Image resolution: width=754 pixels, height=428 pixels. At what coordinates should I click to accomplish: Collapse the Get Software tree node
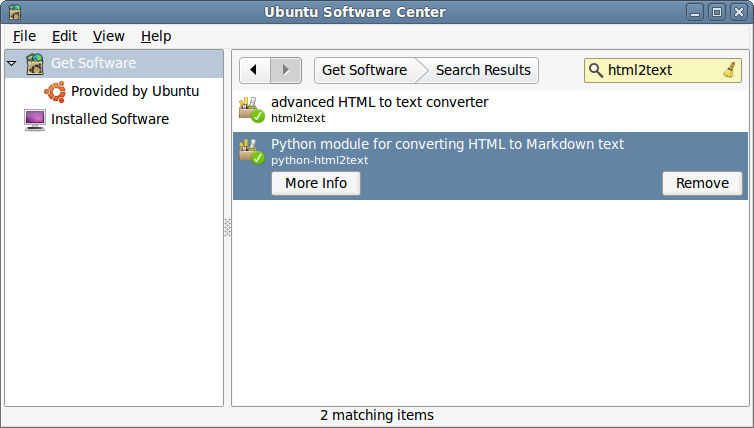12,63
